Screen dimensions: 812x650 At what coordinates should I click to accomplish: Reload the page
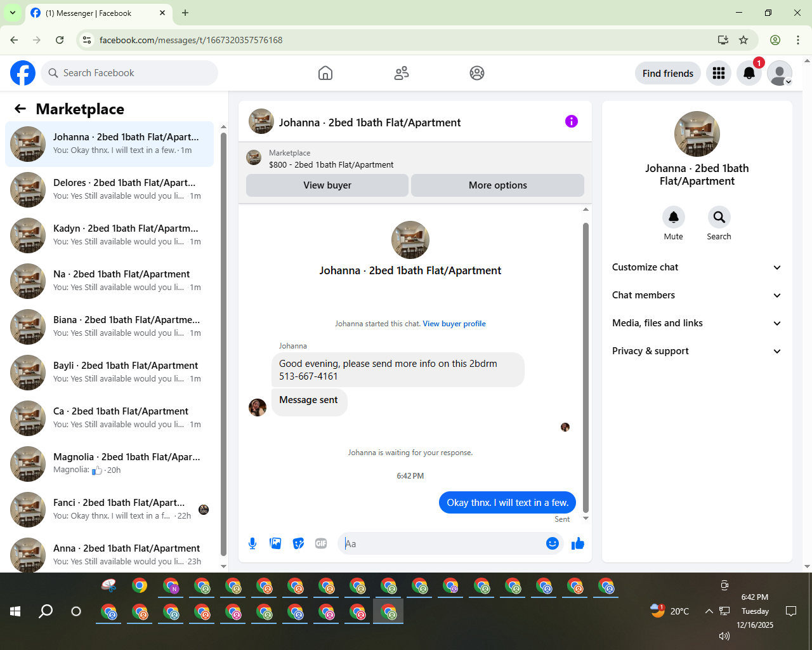pyautogui.click(x=60, y=40)
